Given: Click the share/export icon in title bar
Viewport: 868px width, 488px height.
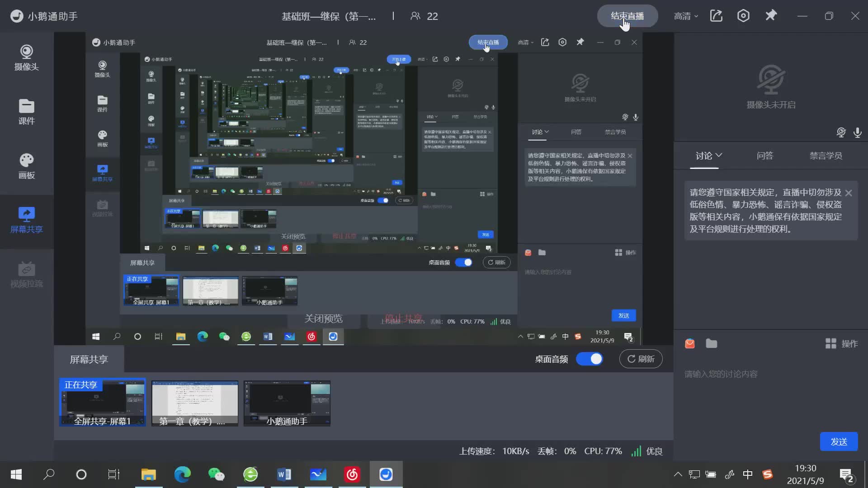Looking at the screenshot, I should tap(716, 16).
